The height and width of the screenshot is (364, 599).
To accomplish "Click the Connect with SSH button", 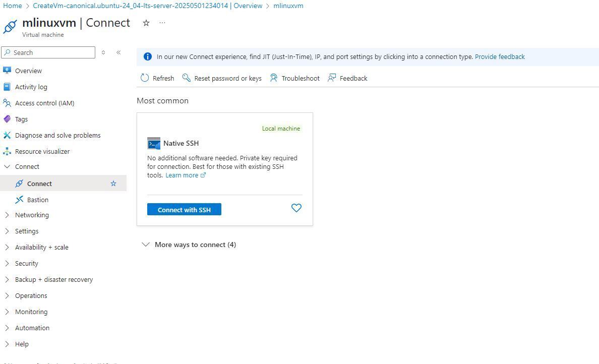I will coord(184,209).
